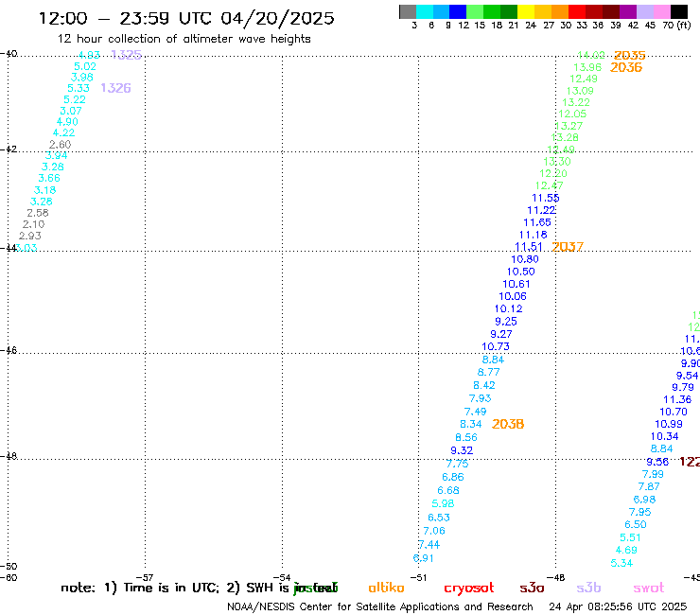Image resolution: width=700 pixels, height=615 pixels.
Task: Select the wave height reading 13.22
Action: [576, 103]
